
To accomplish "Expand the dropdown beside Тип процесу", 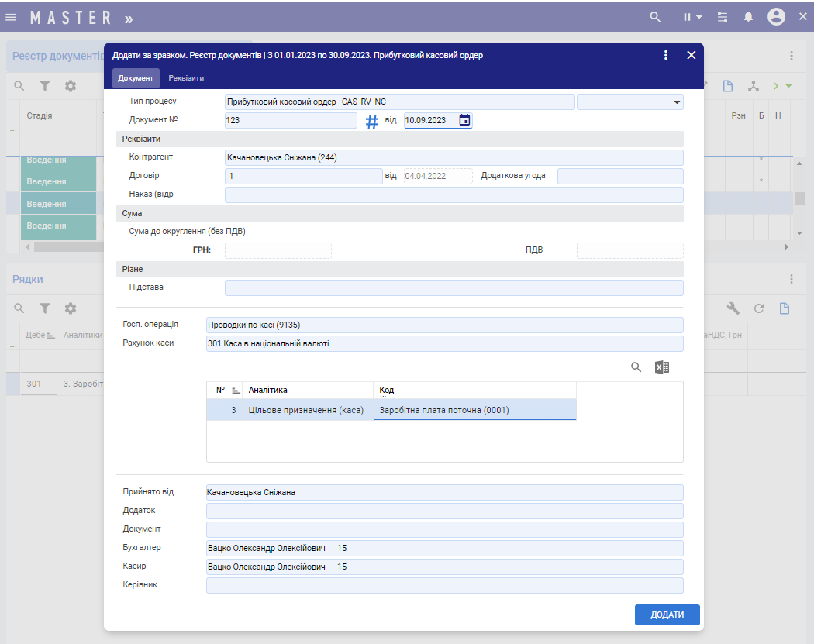I will click(x=677, y=102).
